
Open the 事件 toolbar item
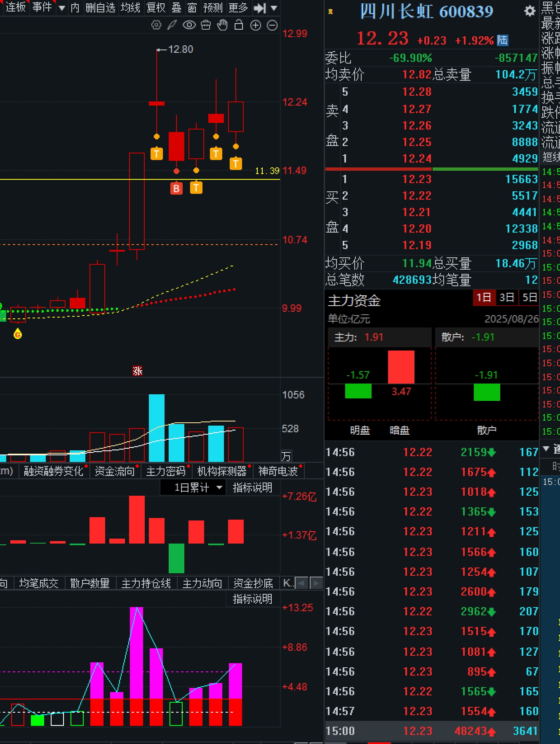(x=42, y=7)
